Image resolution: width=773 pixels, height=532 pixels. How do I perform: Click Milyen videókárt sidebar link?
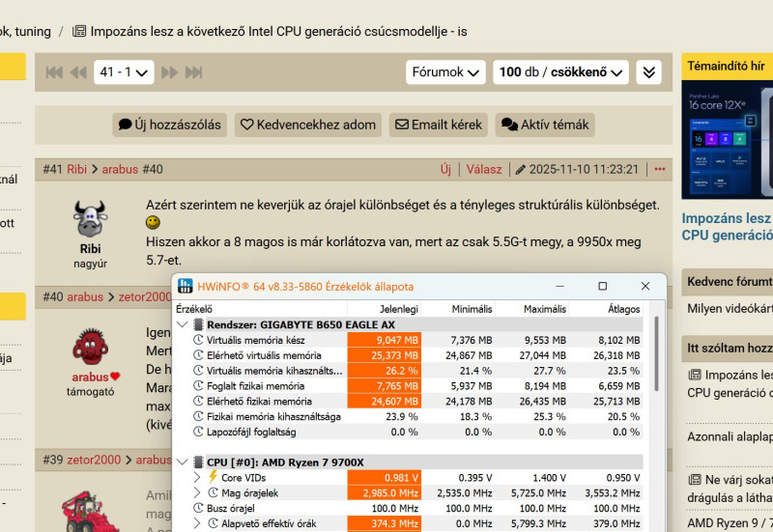[730, 309]
